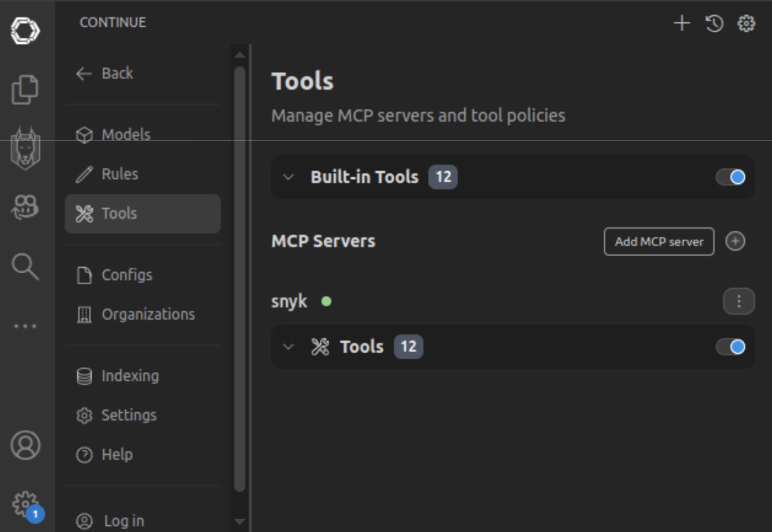This screenshot has height=532, width=772.
Task: Open Continue settings gear at top right
Action: point(746,23)
